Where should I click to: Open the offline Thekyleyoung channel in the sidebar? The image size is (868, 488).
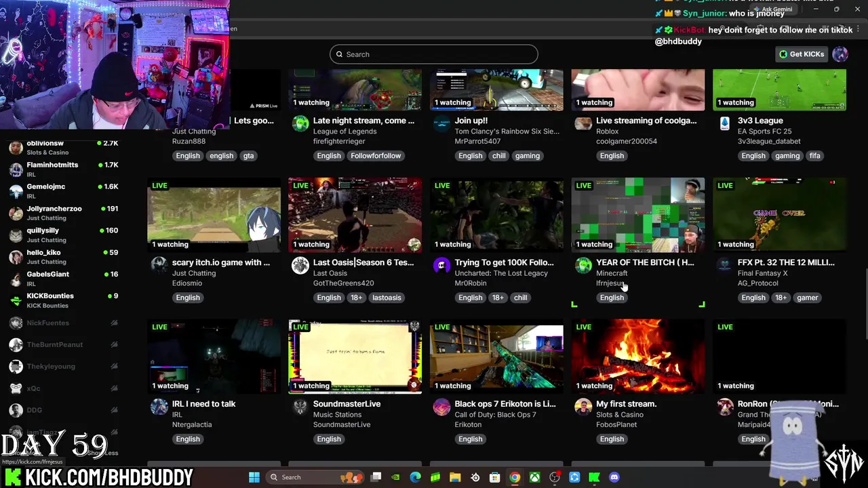pos(64,367)
